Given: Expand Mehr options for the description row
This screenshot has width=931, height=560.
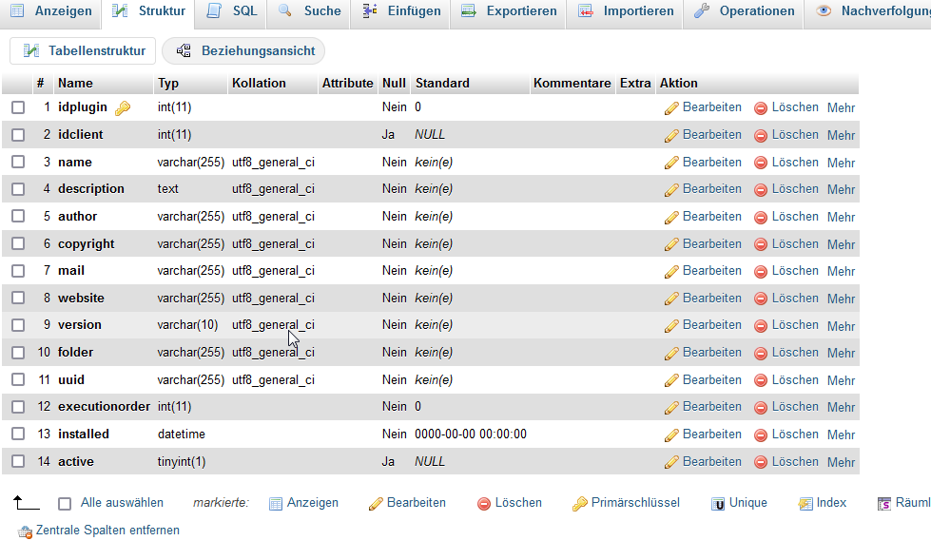Looking at the screenshot, I should pyautogui.click(x=841, y=190).
